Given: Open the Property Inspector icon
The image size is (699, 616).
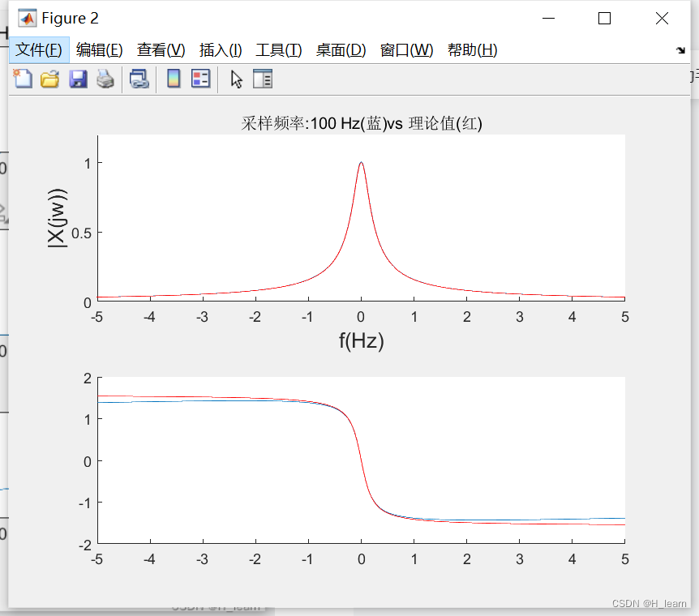Looking at the screenshot, I should (x=263, y=79).
